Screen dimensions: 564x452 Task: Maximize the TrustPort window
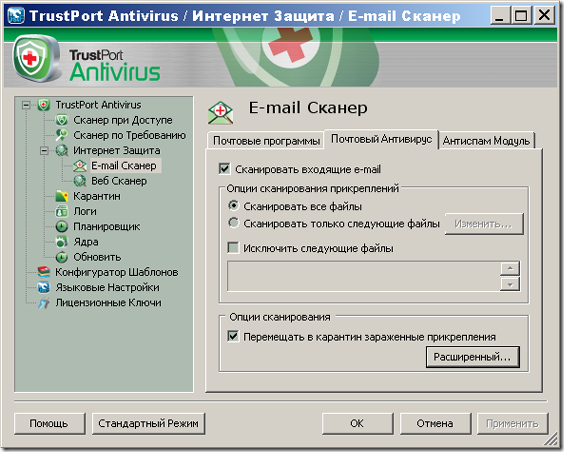[x=521, y=15]
